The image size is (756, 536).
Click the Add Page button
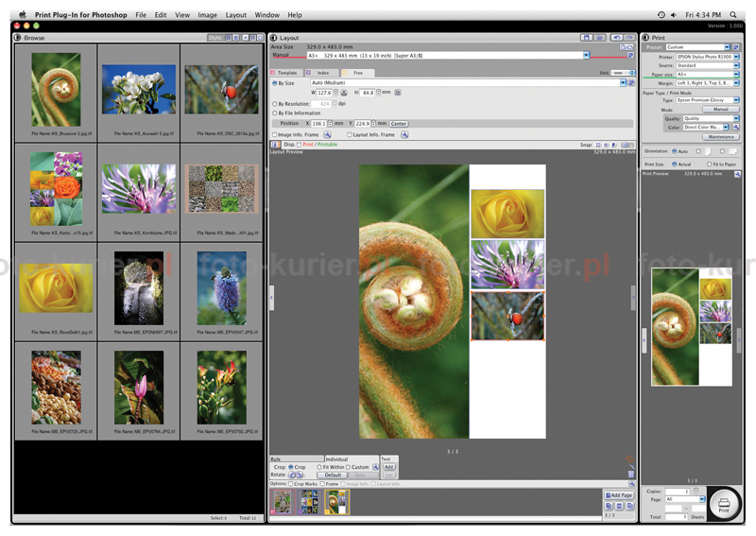coord(618,495)
